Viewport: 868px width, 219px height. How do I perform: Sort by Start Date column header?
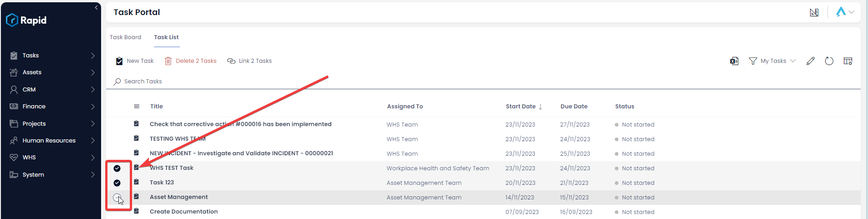click(x=521, y=107)
